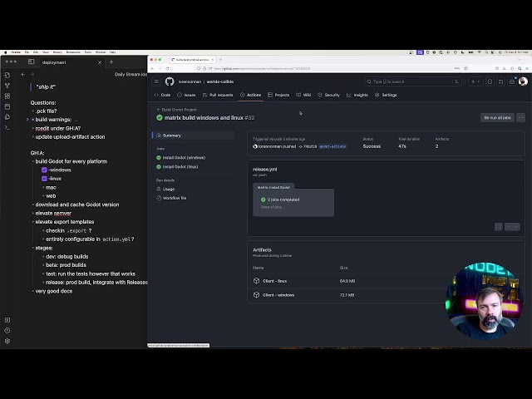This screenshot has width=532, height=399.
Task: Open GitHub issues shortcut icon in header
Action: click(x=490, y=81)
